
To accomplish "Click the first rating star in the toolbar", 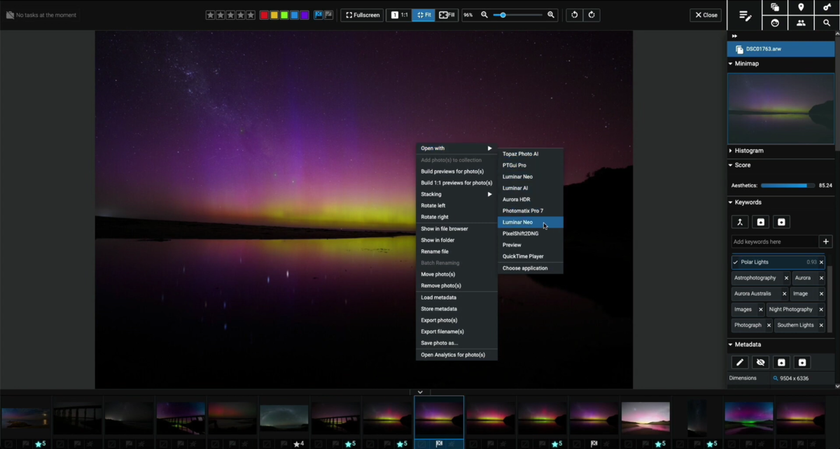I will coord(211,15).
